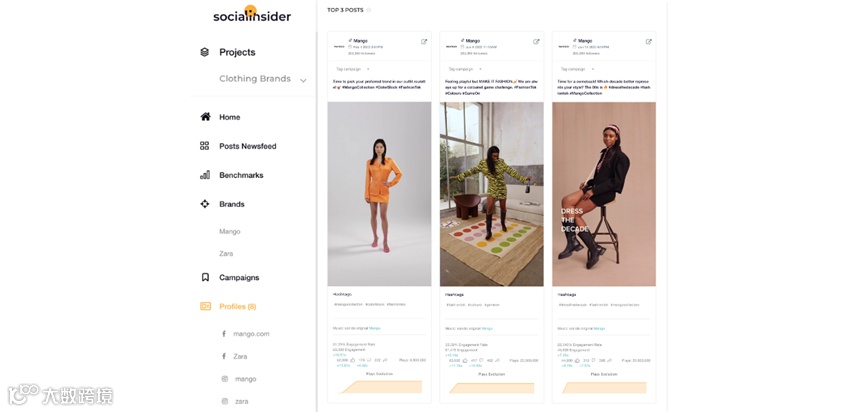Open Tag campaign dropdown on second post
The height and width of the screenshot is (412, 865).
(x=466, y=69)
